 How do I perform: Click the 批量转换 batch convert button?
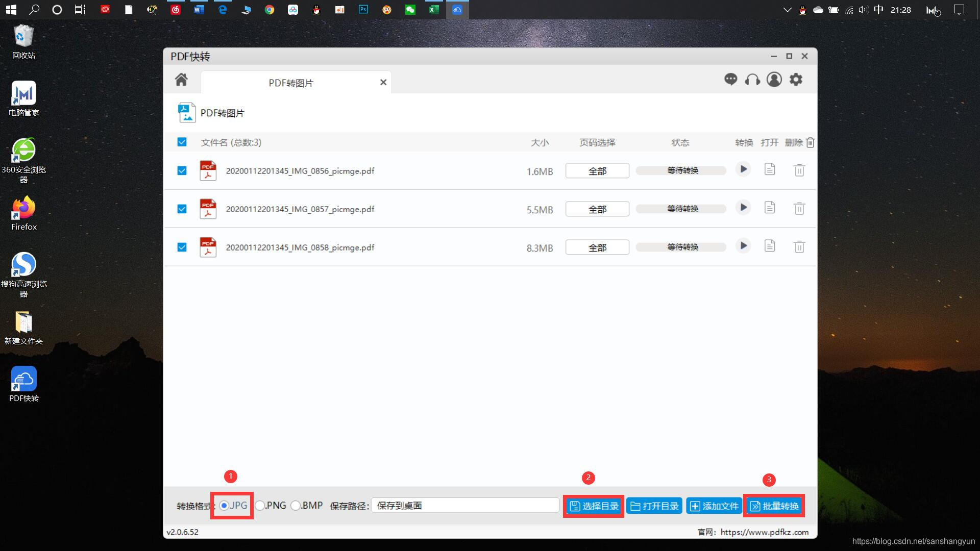[774, 506]
